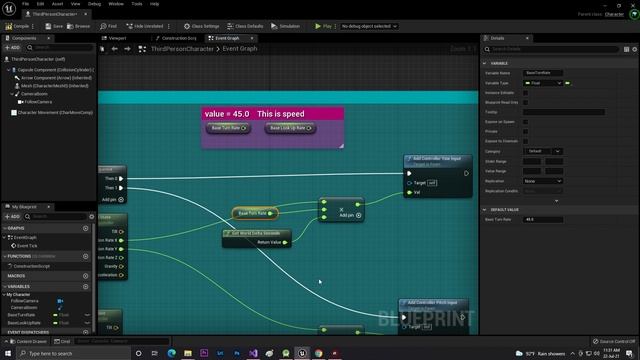The width and height of the screenshot is (640, 360).
Task: Save the blueprint via Save icon
Action: pos(48,26)
